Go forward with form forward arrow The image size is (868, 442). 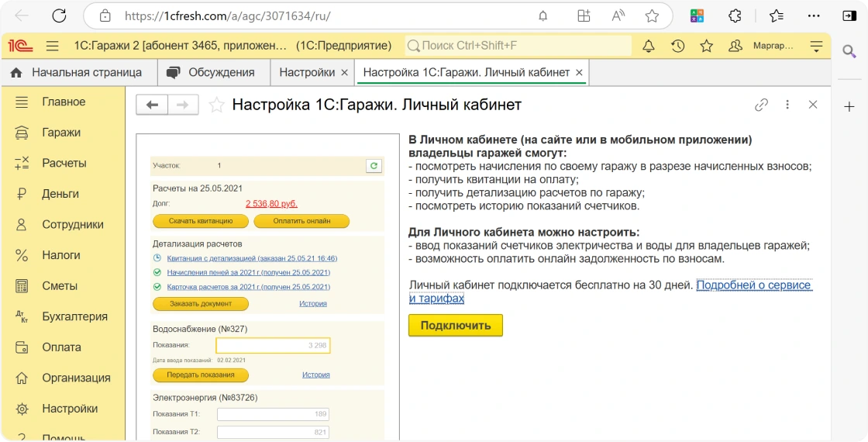[183, 105]
